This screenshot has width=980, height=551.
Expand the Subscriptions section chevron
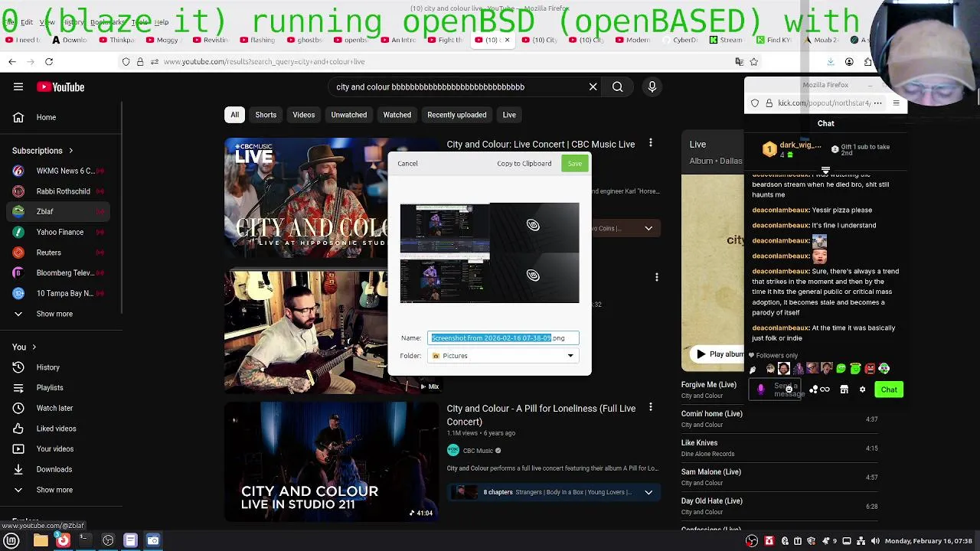coord(70,151)
